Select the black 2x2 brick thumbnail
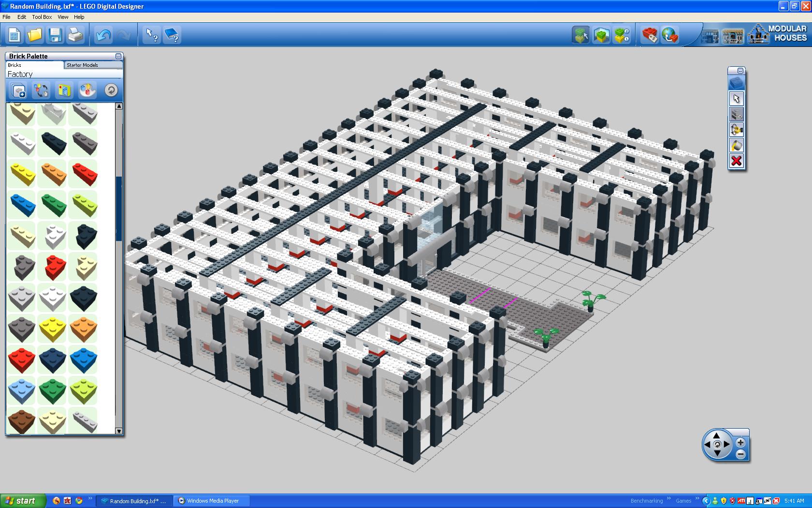Screen dimensions: 812x508 (x=84, y=297)
